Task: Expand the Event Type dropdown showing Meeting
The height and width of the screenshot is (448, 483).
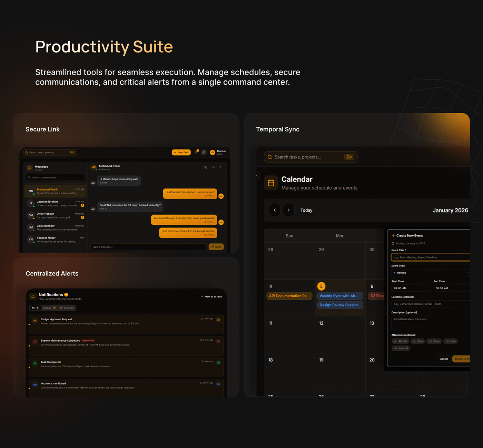Action: tap(431, 273)
